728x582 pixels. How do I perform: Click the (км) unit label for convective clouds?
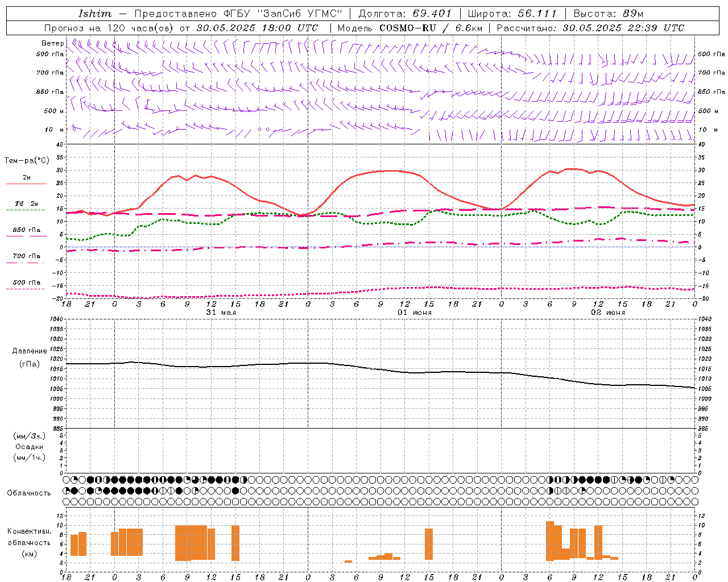30,554
